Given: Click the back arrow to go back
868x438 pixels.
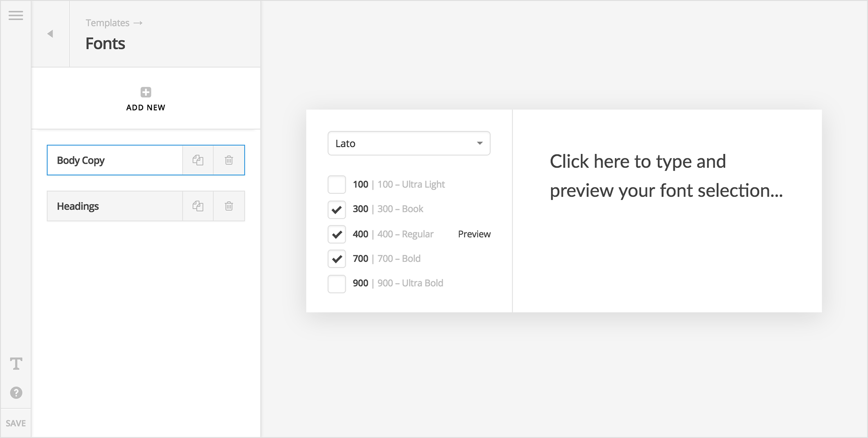Looking at the screenshot, I should point(50,33).
